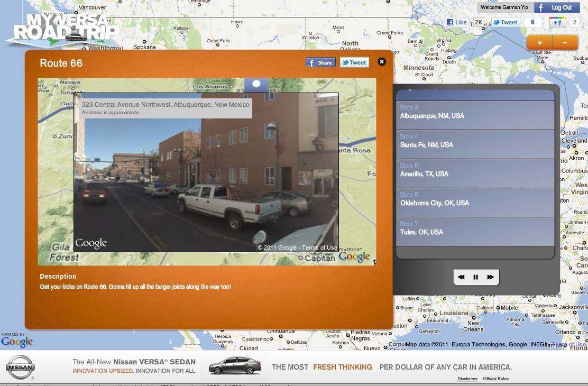Click the Route 66 description text
This screenshot has width=588, height=386.
pos(135,287)
